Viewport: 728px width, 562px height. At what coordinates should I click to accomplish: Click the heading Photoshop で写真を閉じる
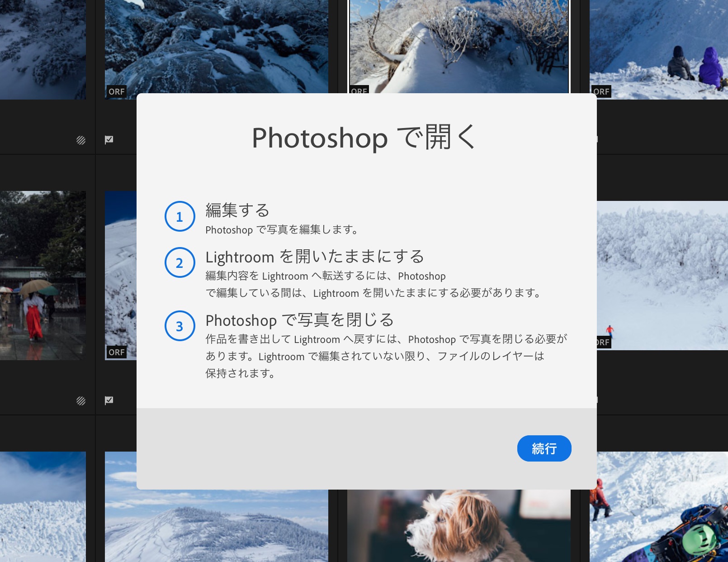pyautogui.click(x=299, y=320)
